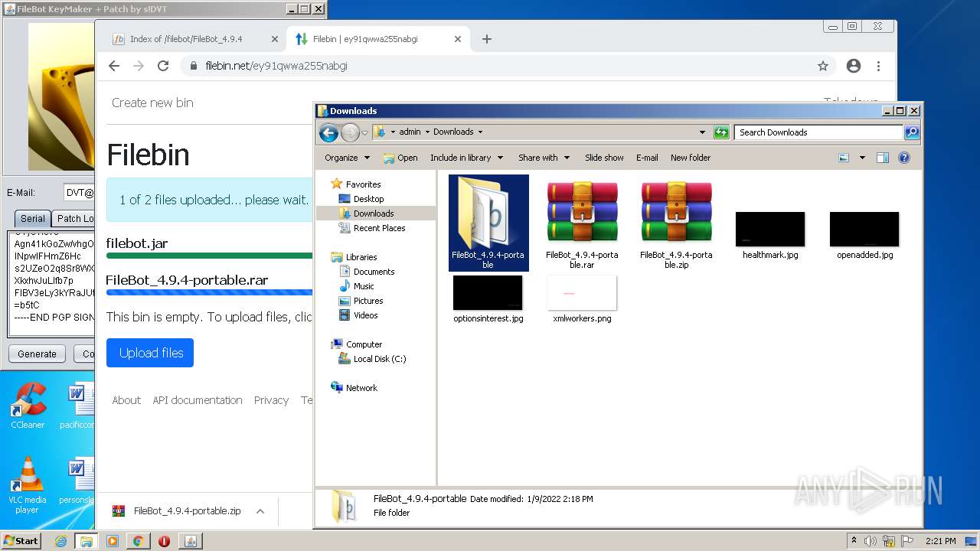
Task: Click Opera taskbar icon
Action: [x=164, y=541]
